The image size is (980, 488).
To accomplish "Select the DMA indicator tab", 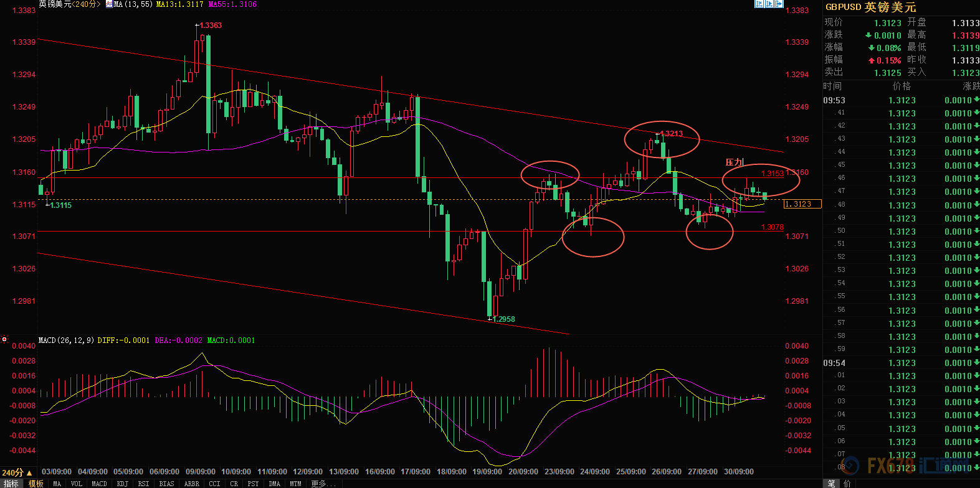I will point(274,484).
